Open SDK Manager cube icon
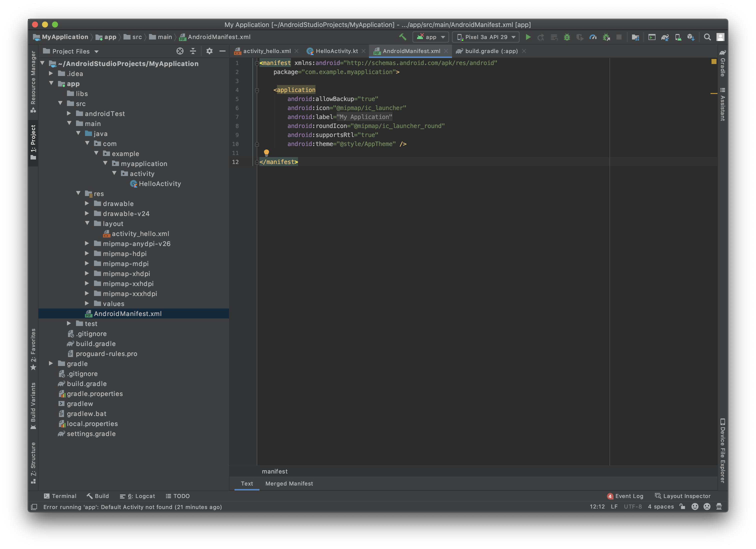Image resolution: width=756 pixels, height=549 pixels. coord(691,37)
